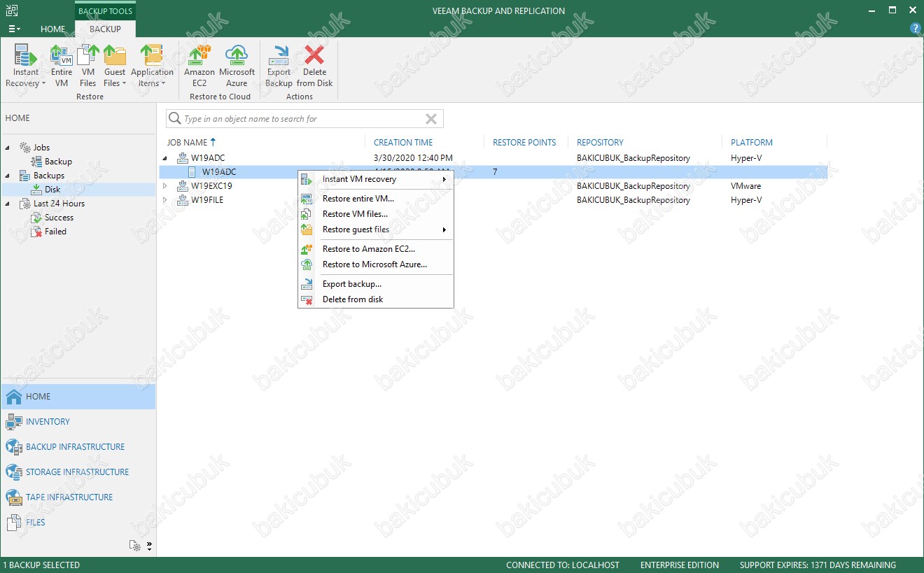This screenshot has height=573, width=924.
Task: Sort by CREATION TIME column header
Action: (x=403, y=142)
